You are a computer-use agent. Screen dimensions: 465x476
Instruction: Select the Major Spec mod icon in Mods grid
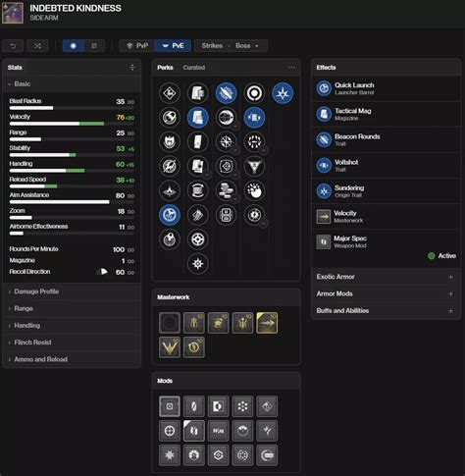(x=194, y=431)
